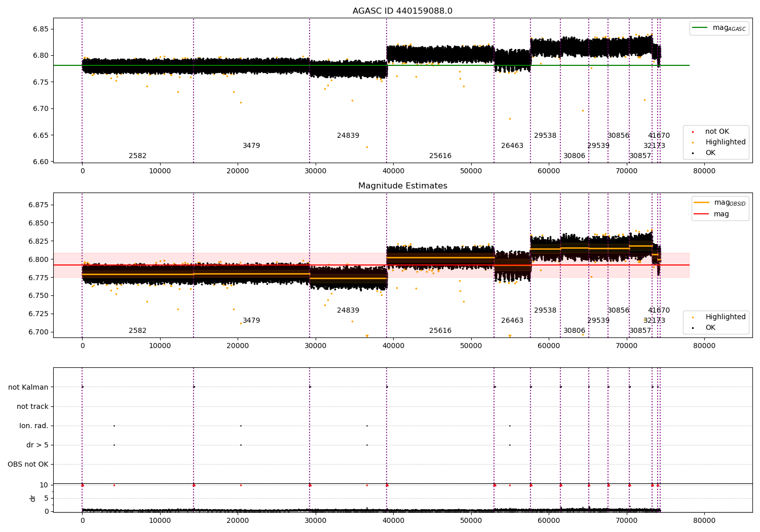This screenshot has width=760, height=532.
Task: Select obsid 24839 in the AGASC ID plot
Action: [348, 136]
